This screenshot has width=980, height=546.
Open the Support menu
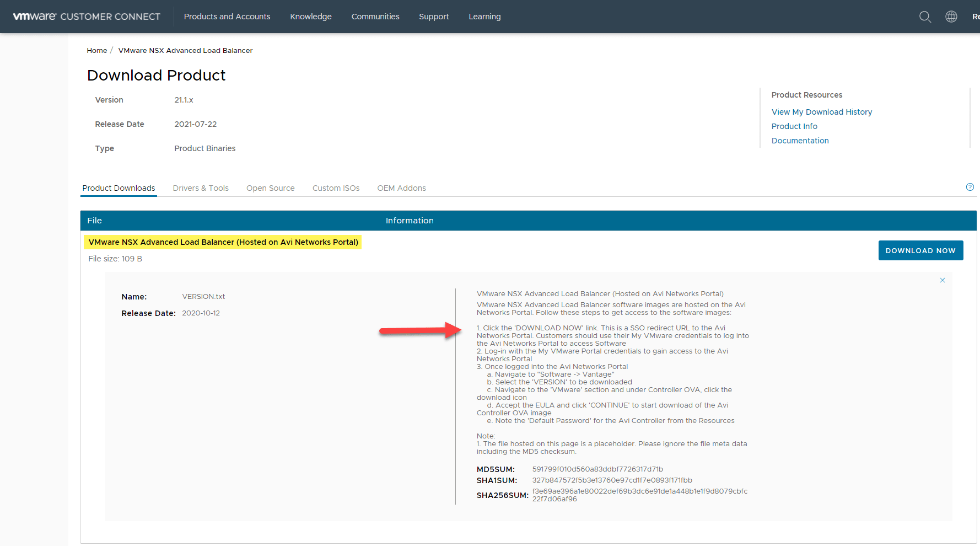434,17
